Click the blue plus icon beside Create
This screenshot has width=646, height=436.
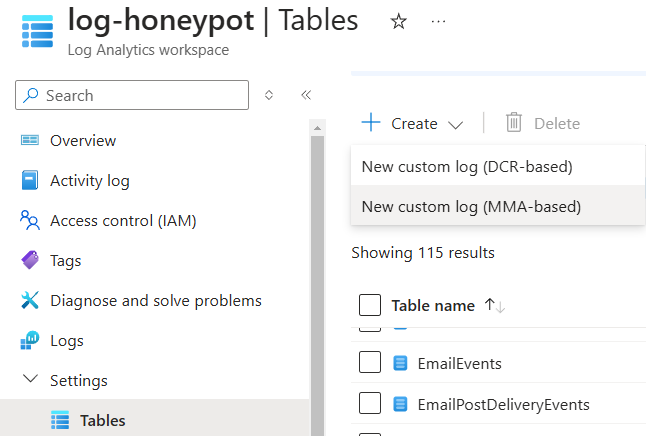click(371, 122)
